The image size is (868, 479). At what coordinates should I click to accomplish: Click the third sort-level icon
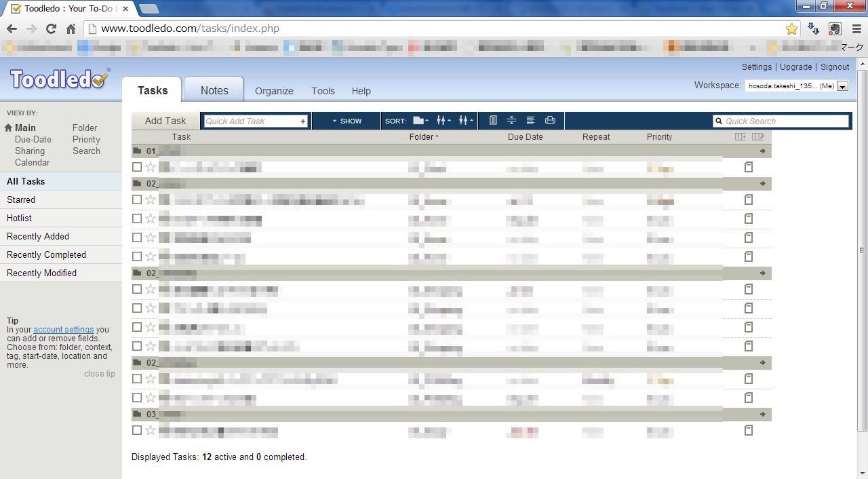(465, 121)
